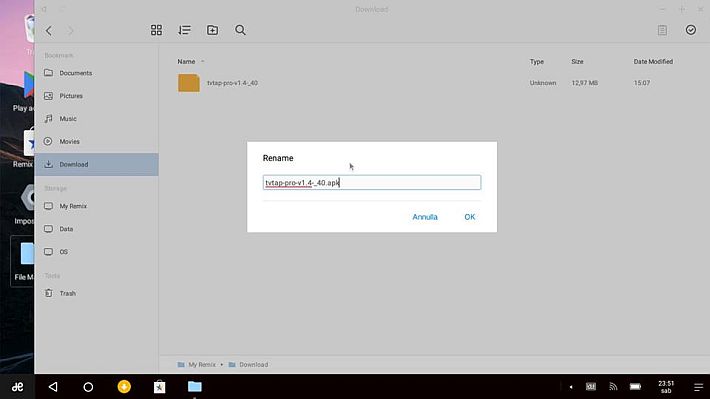Open Pictures bookmark
710x399 pixels.
point(96,96)
